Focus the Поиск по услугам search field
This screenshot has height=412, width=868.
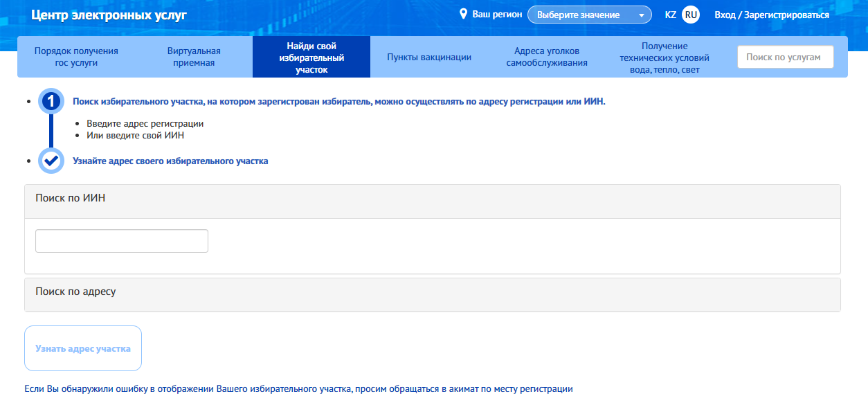point(786,57)
